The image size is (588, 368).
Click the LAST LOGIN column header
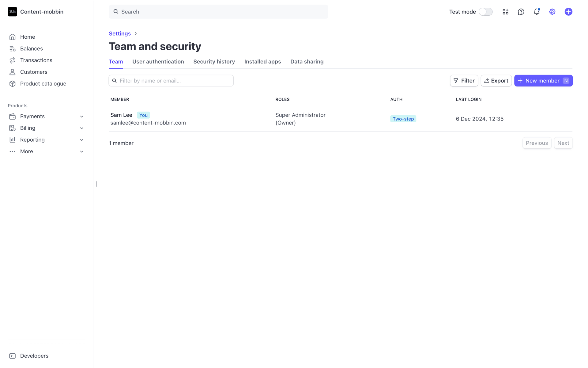coord(469,99)
